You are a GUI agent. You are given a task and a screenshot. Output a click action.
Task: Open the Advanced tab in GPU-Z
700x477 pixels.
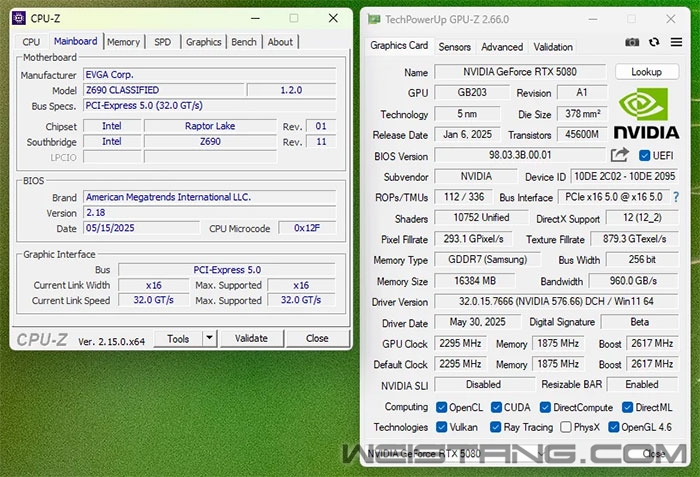pos(502,47)
